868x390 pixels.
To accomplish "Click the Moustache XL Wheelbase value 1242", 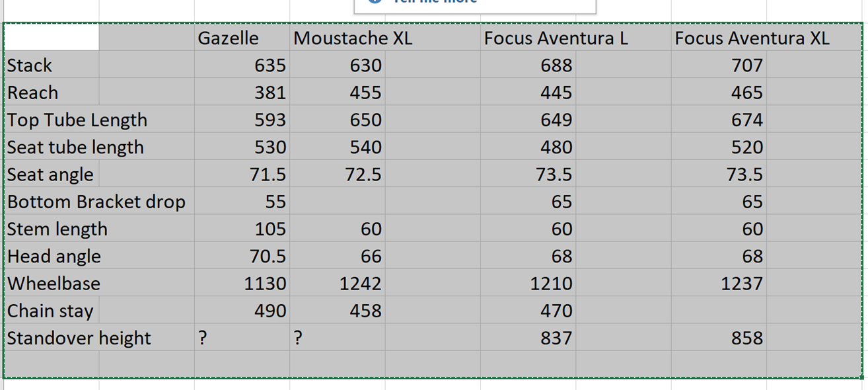I will (337, 284).
